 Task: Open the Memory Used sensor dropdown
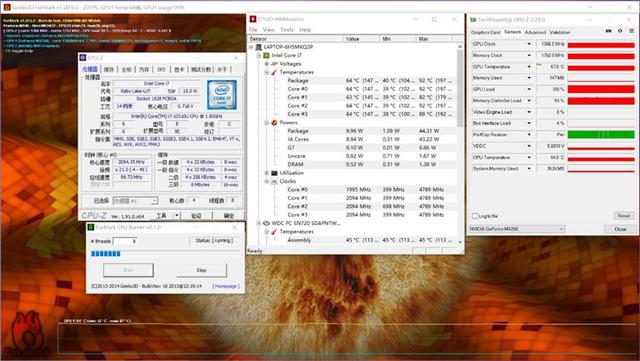tap(529, 78)
